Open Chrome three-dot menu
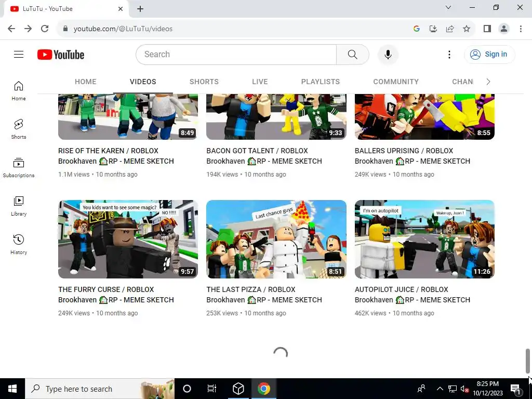 coord(521,29)
